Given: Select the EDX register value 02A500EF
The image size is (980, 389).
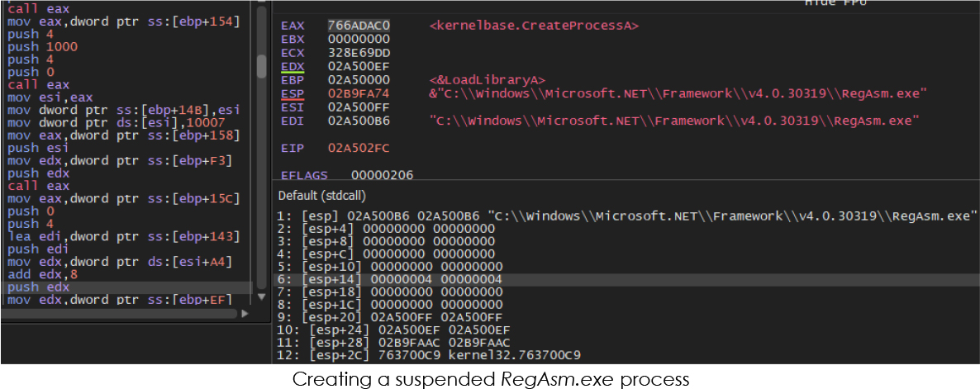Looking at the screenshot, I should click(x=359, y=65).
